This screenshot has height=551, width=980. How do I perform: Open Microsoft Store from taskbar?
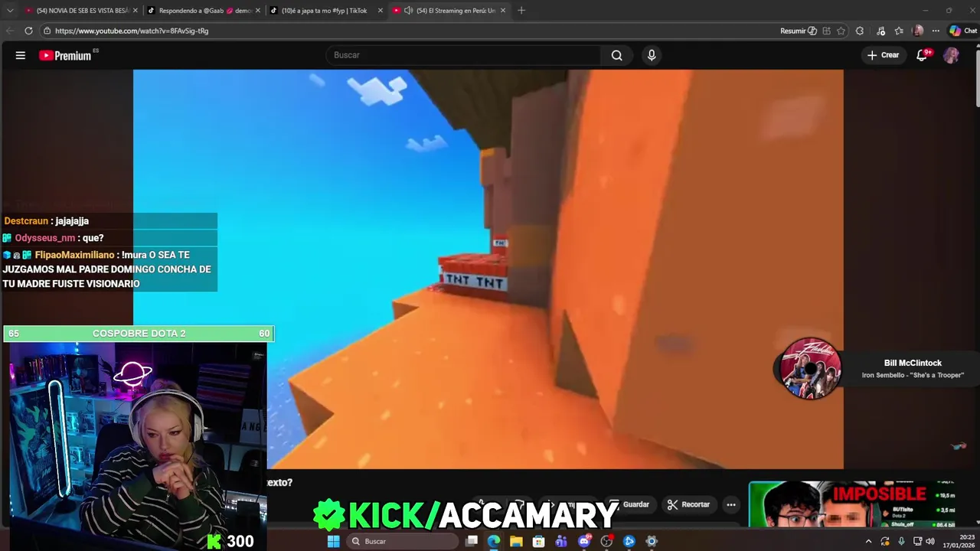coord(538,541)
